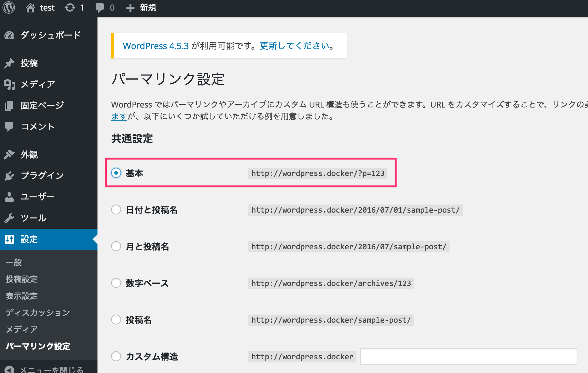The image size is (588, 373).
Task: Open the WordPress logo menu
Action: [x=9, y=7]
